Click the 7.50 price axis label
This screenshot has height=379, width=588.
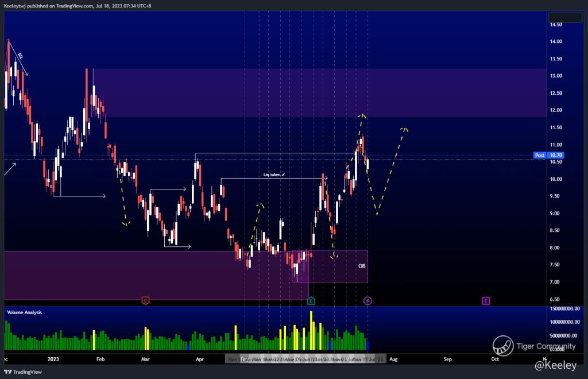pos(556,265)
